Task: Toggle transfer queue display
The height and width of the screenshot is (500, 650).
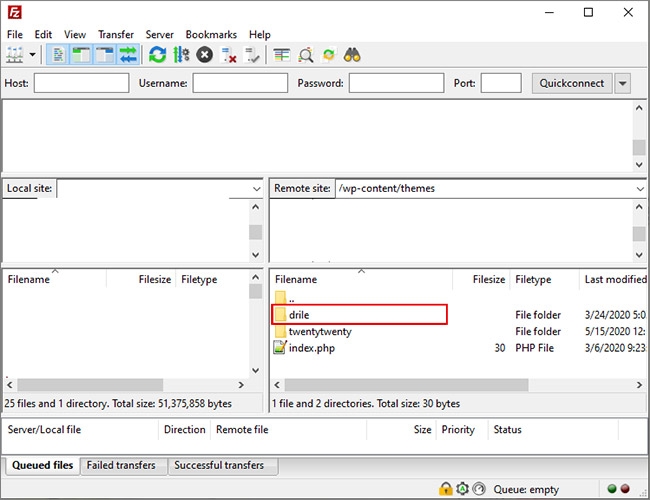Action: click(128, 55)
